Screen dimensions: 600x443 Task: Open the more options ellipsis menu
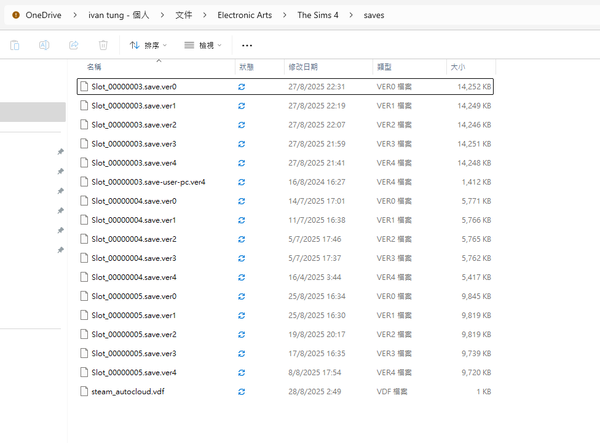tap(247, 46)
